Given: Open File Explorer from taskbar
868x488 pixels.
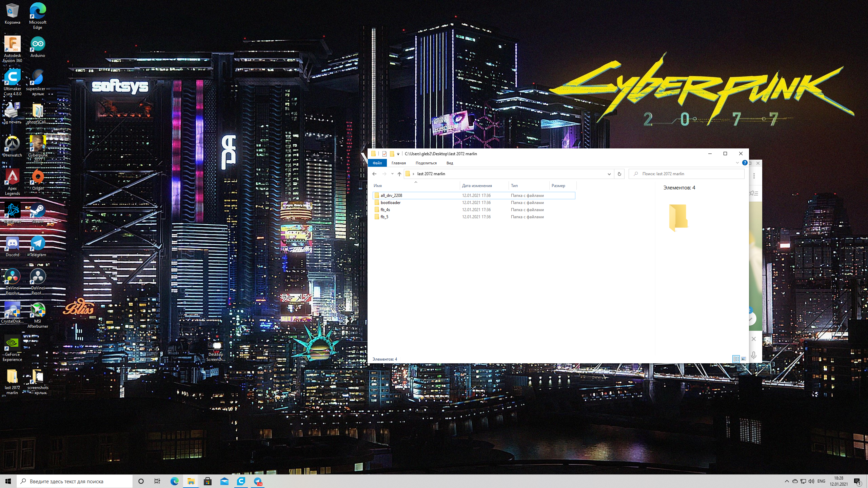Looking at the screenshot, I should tap(191, 481).
